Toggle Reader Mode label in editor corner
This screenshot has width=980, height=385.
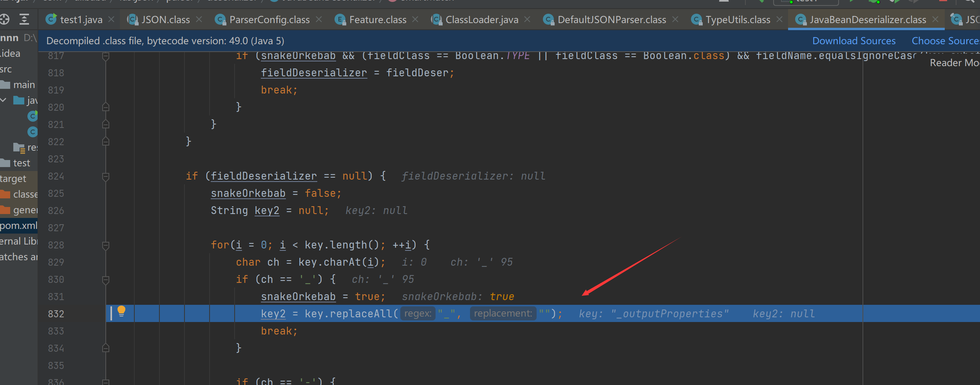[955, 63]
